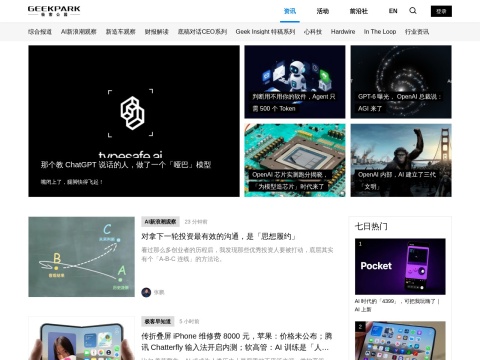Open the 前沿社 navigation item
This screenshot has width=480, height=360.
[x=359, y=11]
